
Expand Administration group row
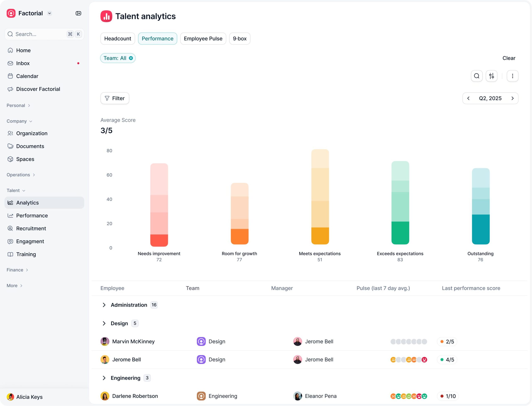(104, 305)
